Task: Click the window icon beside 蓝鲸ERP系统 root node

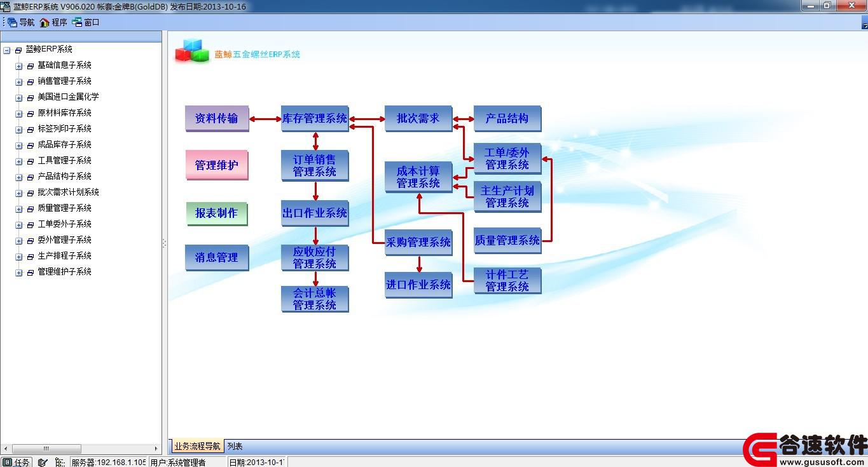Action: pyautogui.click(x=18, y=50)
